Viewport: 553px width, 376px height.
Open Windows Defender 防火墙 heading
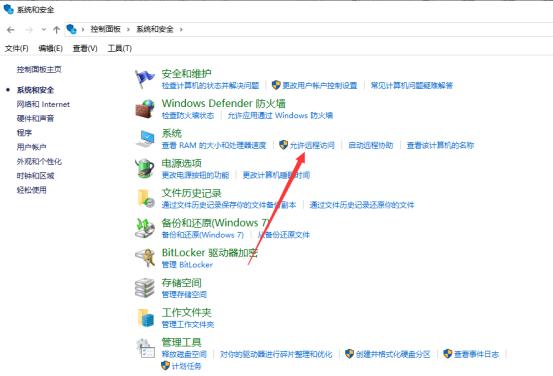[x=224, y=103]
